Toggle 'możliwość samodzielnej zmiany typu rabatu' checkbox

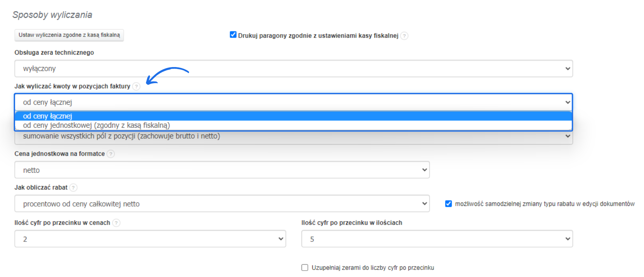point(448,204)
